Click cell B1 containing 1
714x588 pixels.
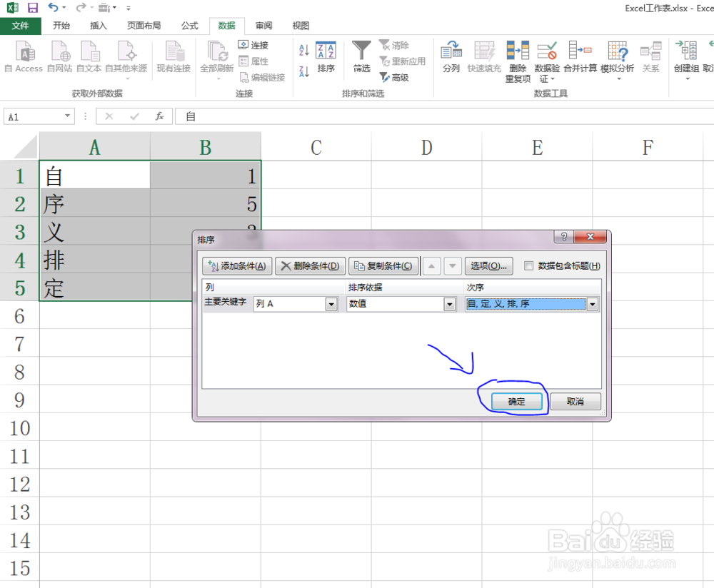[206, 176]
